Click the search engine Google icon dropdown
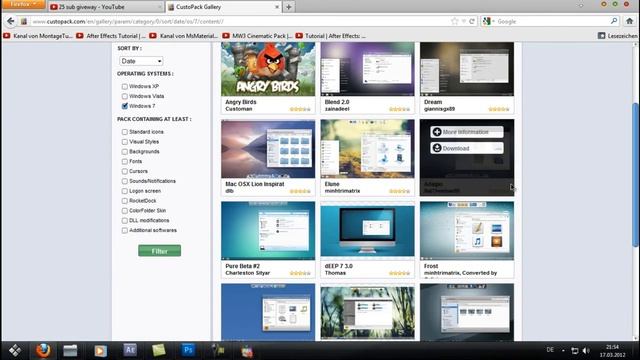This screenshot has width=640, height=360. click(489, 21)
